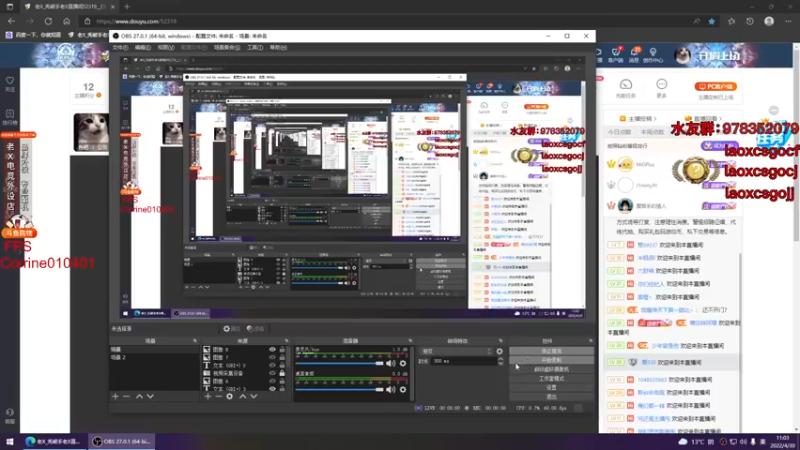Open the 编辑(E) menu in OBS
Viewport: 800px width, 450px height.
click(x=143, y=47)
